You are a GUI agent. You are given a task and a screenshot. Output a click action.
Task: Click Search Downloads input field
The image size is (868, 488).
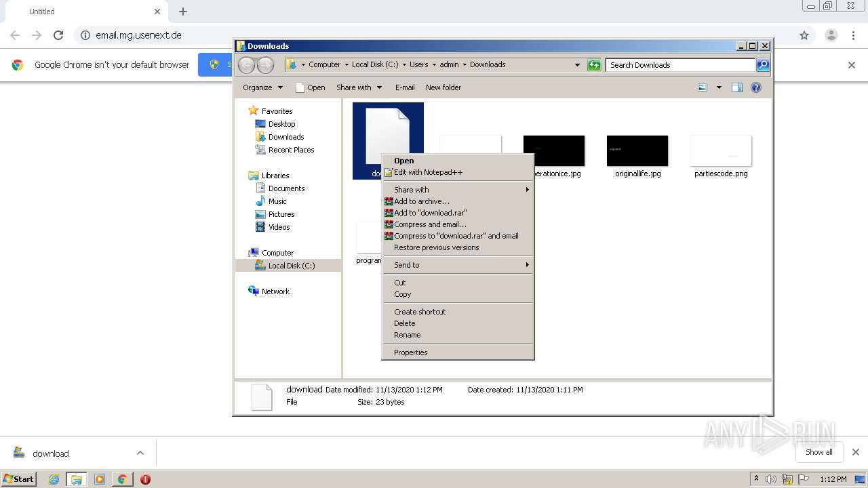pos(679,65)
